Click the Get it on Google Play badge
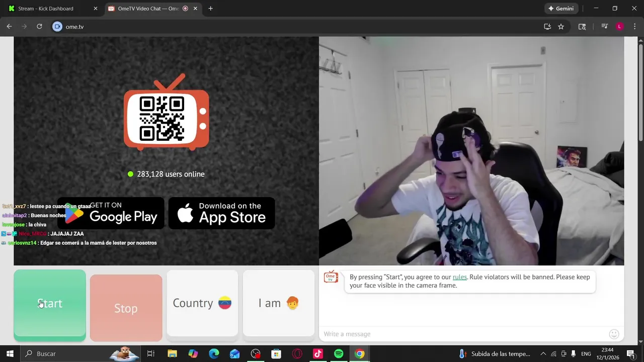Image resolution: width=644 pixels, height=362 pixels. click(111, 213)
